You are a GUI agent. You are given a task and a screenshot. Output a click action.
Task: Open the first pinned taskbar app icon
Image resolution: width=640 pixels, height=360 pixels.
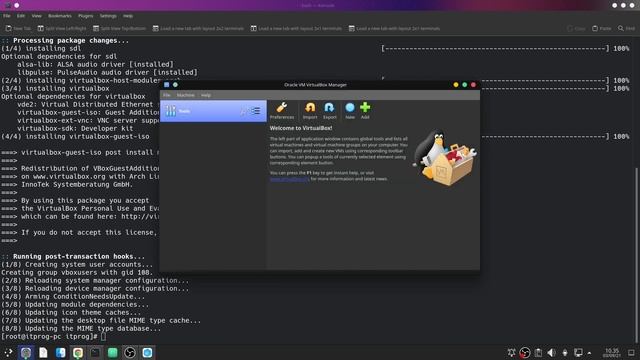pyautogui.click(x=26, y=353)
